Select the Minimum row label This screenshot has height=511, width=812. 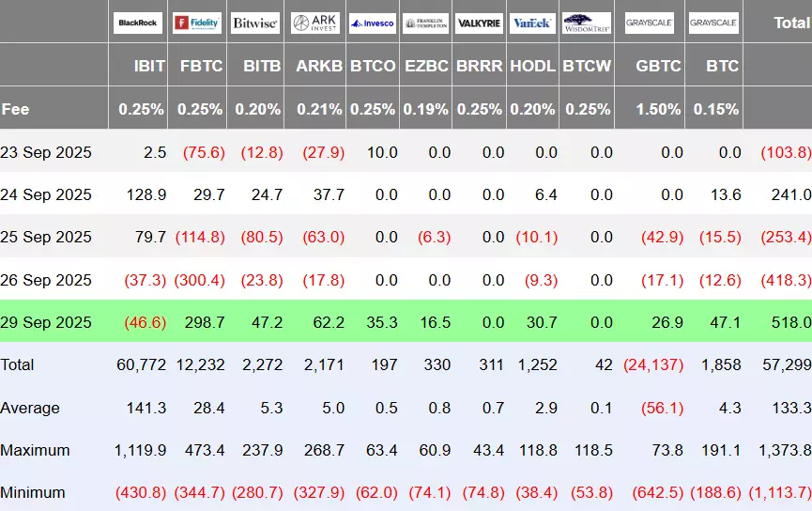pyautogui.click(x=33, y=492)
